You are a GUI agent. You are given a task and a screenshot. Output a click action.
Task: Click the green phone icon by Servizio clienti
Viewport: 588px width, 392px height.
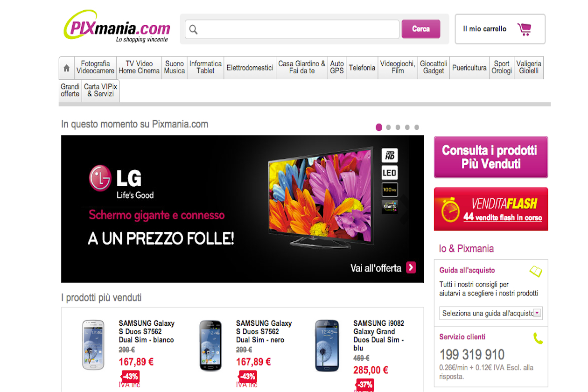click(538, 338)
